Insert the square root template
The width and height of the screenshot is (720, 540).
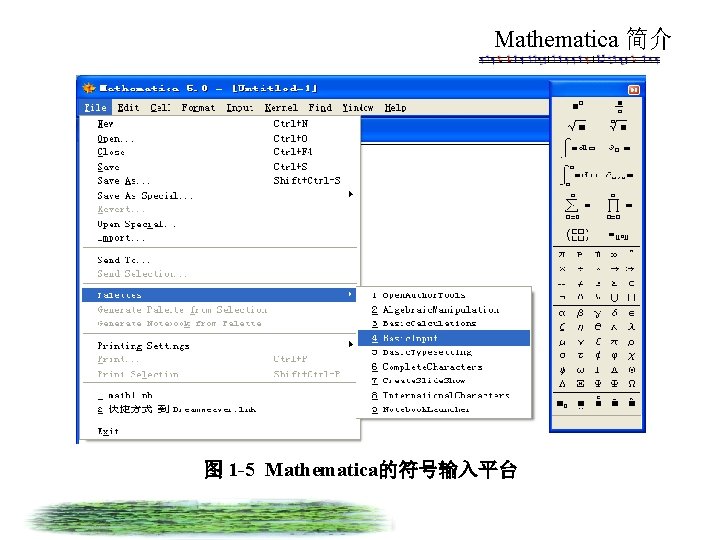pyautogui.click(x=577, y=125)
